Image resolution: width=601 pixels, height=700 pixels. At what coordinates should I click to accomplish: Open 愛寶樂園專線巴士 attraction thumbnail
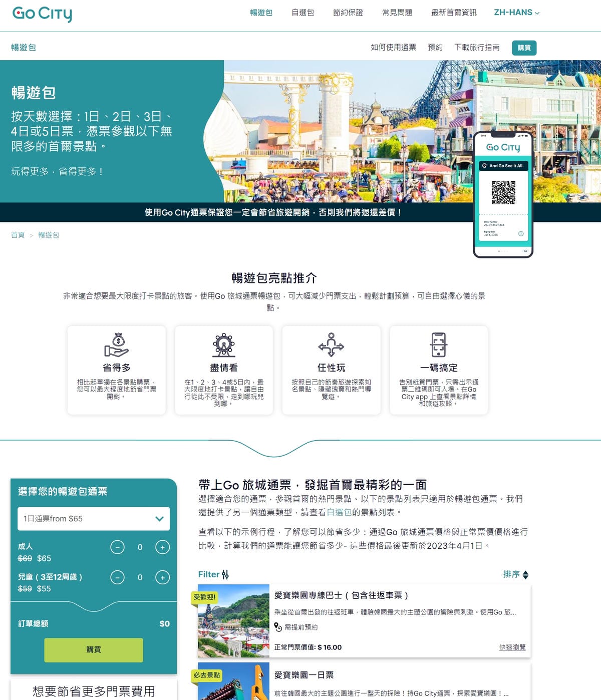(233, 621)
